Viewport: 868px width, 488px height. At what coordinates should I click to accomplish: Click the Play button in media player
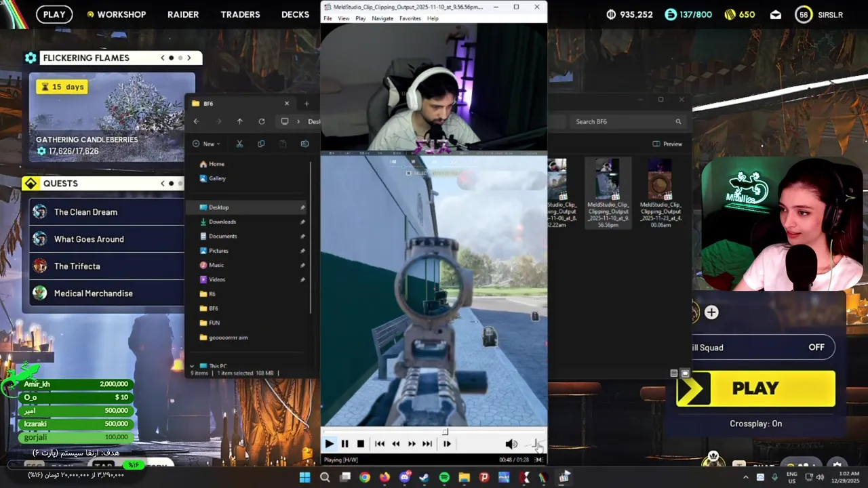point(329,444)
